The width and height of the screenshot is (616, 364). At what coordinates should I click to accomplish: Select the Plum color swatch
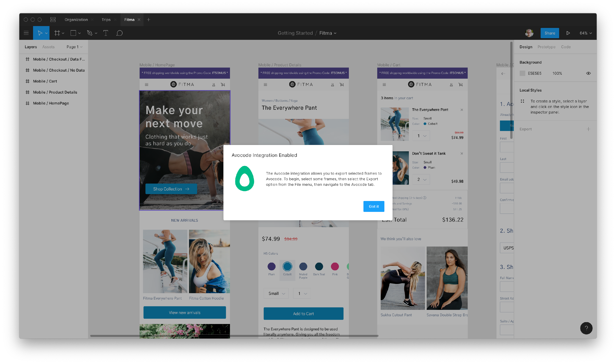(x=271, y=266)
